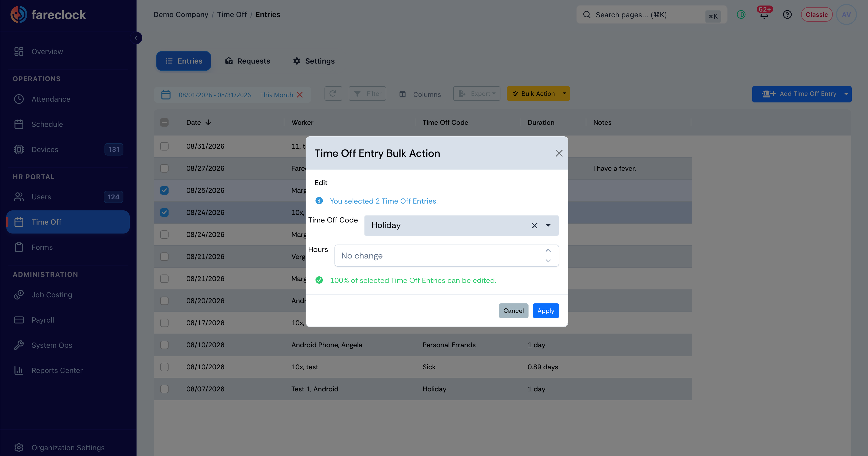868x456 pixels.
Task: Cancel the bulk action dialog
Action: coord(513,311)
